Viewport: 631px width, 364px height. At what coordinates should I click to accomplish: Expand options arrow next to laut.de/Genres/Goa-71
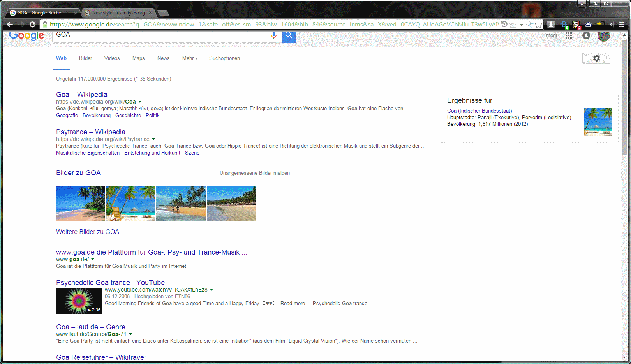coord(130,334)
